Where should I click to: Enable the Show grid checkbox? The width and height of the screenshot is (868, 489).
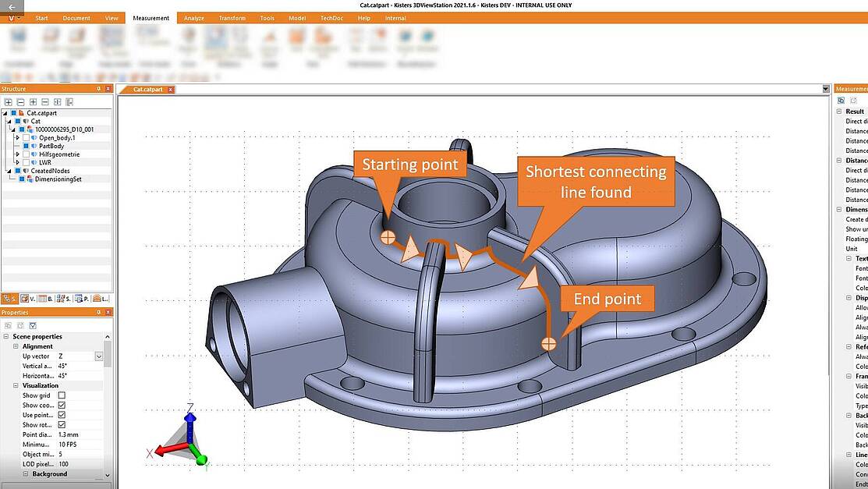pos(62,395)
